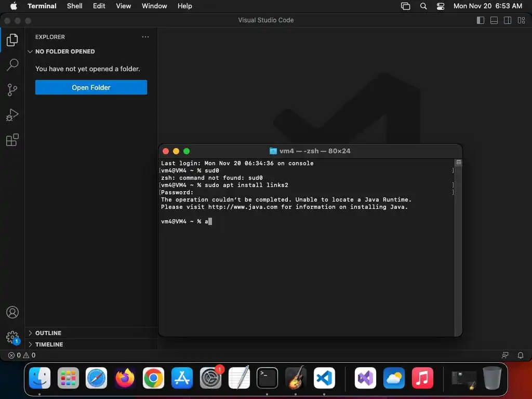Open the Extensions view
Viewport: 532px width, 399px height.
[x=12, y=140]
